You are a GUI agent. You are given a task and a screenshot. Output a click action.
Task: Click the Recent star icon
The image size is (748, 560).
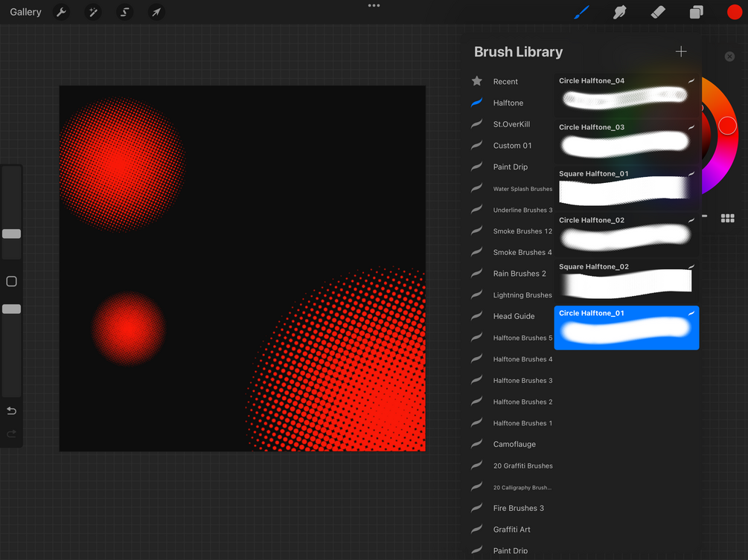[x=476, y=81]
